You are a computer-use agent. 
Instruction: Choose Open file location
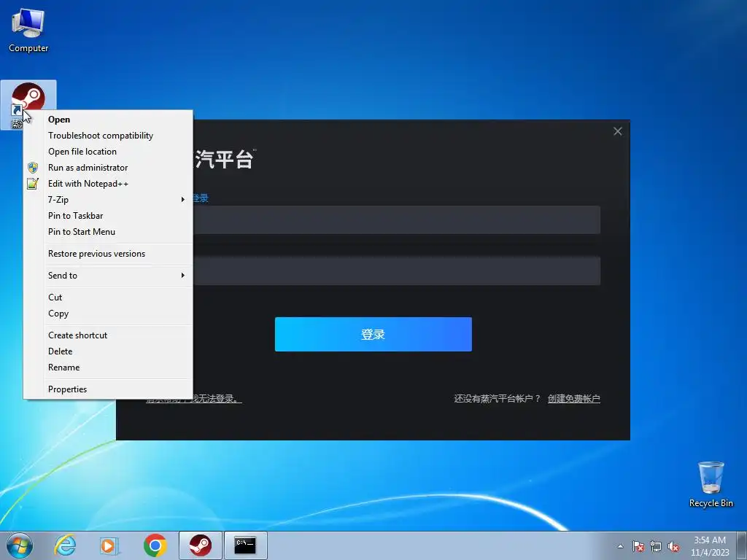[109, 152]
